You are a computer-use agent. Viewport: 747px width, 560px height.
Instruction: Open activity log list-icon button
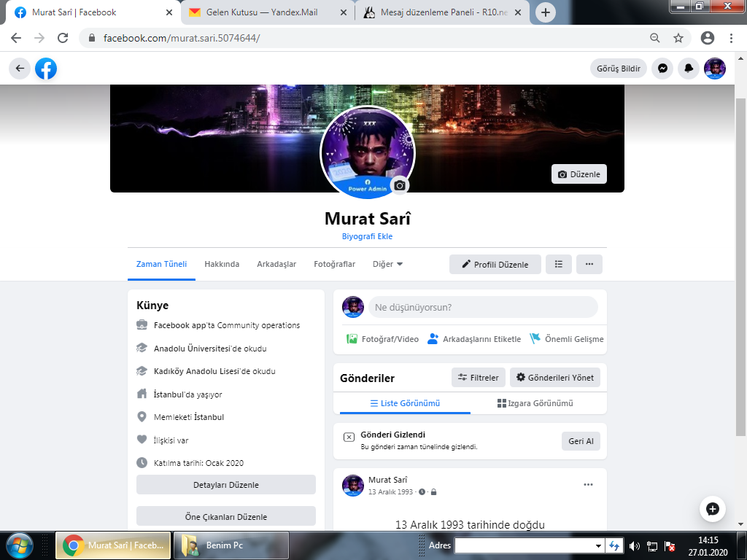[x=558, y=264]
